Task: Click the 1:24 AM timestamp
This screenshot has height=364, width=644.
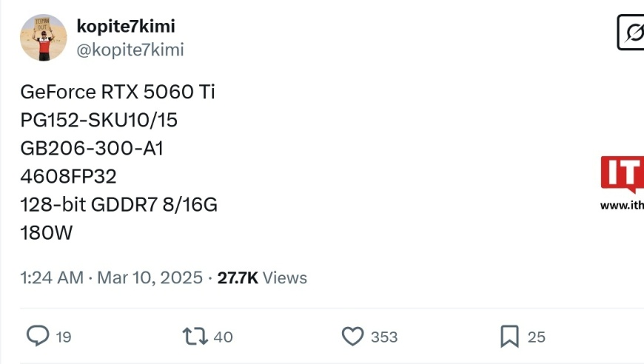Action: coord(52,278)
